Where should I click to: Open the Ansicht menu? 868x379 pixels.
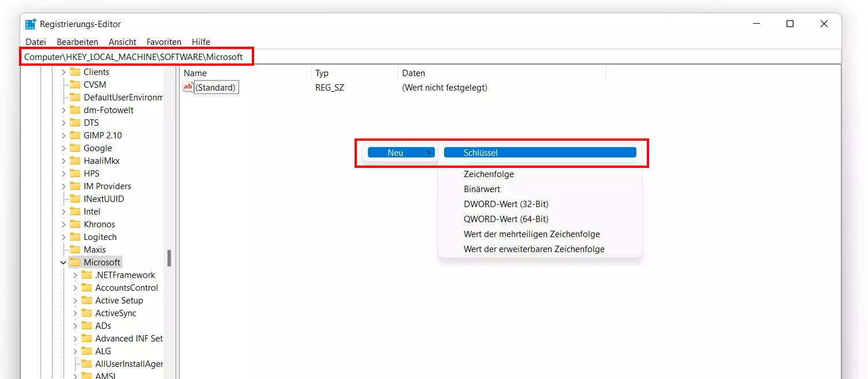122,42
